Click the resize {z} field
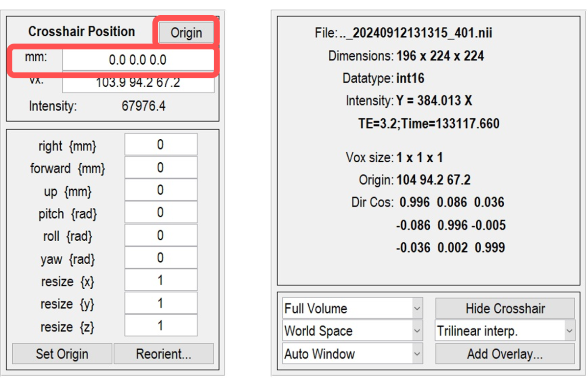The height and width of the screenshot is (378, 588). pyautogui.click(x=161, y=326)
